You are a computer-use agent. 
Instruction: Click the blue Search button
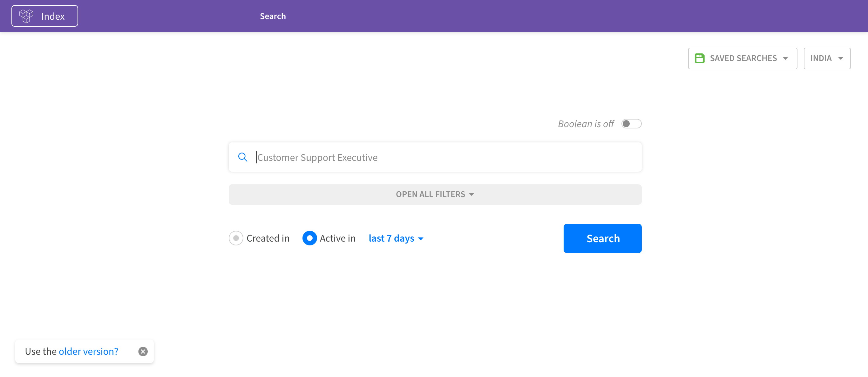(x=602, y=238)
